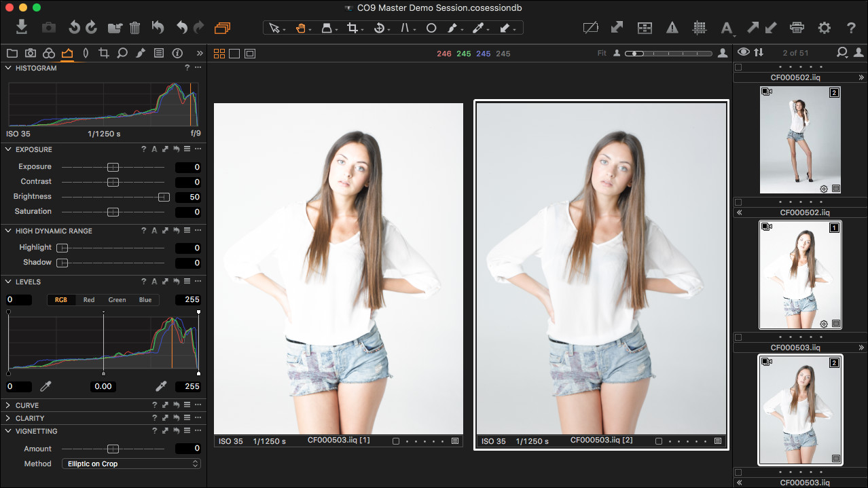Adjust the Contrast slider handle
Image resolution: width=868 pixels, height=488 pixels.
coord(113,182)
